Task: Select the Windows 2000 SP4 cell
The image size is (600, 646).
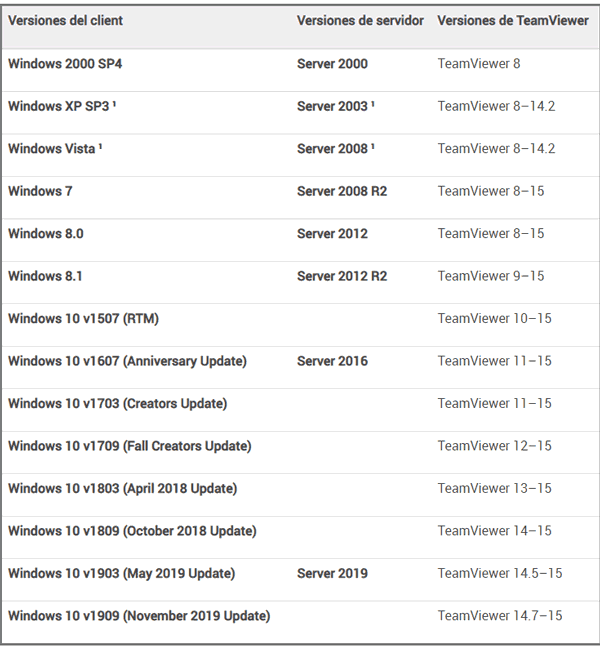Action: click(65, 64)
